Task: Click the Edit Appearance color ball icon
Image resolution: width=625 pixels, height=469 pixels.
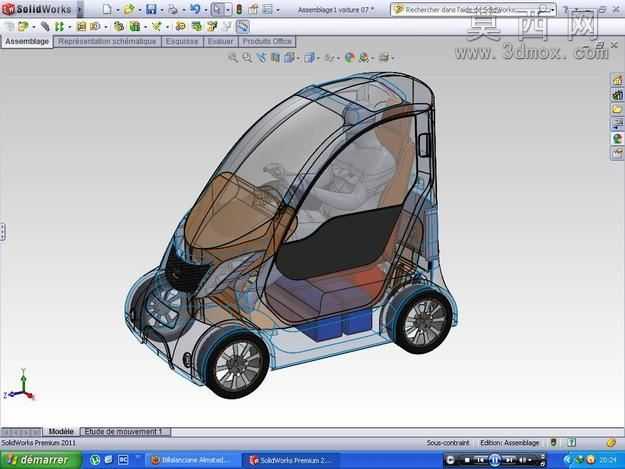Action: (x=350, y=58)
